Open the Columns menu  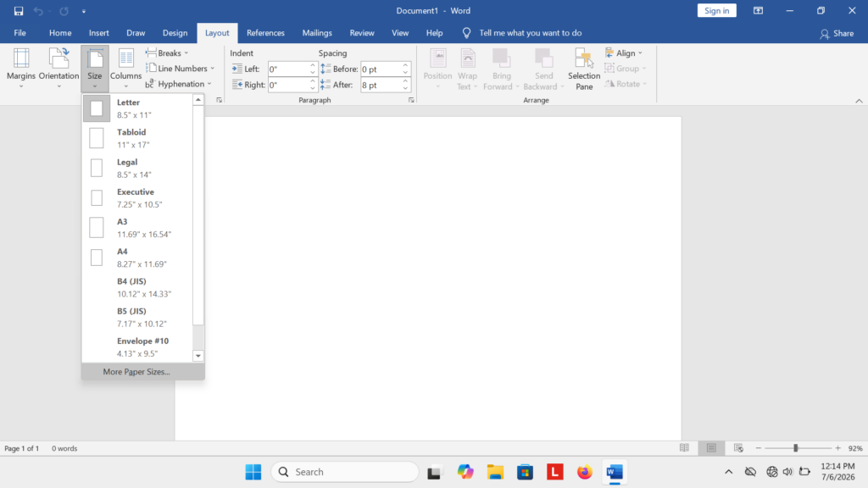[x=125, y=69]
